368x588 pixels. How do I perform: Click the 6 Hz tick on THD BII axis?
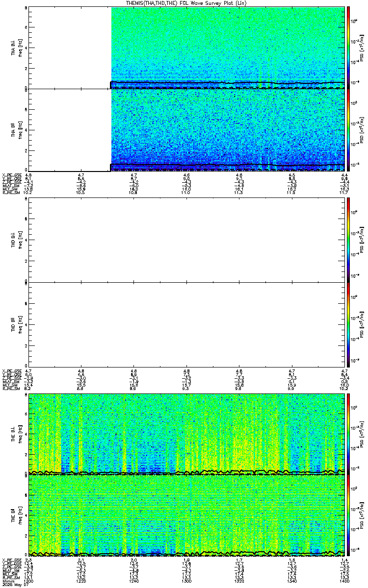coord(26,304)
